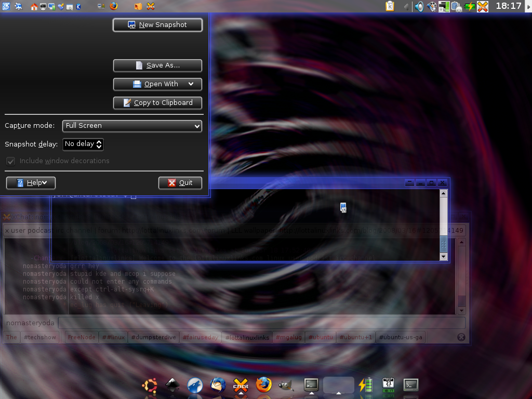Switch to #techshow channel tab
The width and height of the screenshot is (532, 399).
point(39,337)
